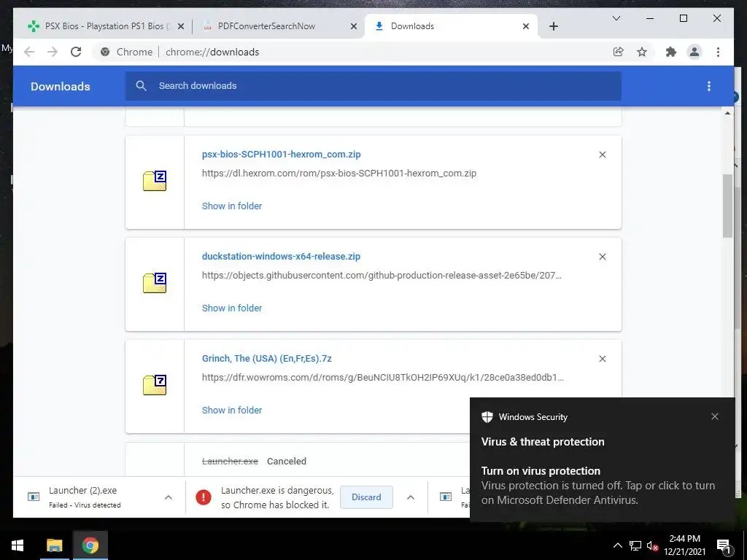Image resolution: width=747 pixels, height=560 pixels.
Task: Click the downloads page scrollbar thumb
Action: [727, 206]
